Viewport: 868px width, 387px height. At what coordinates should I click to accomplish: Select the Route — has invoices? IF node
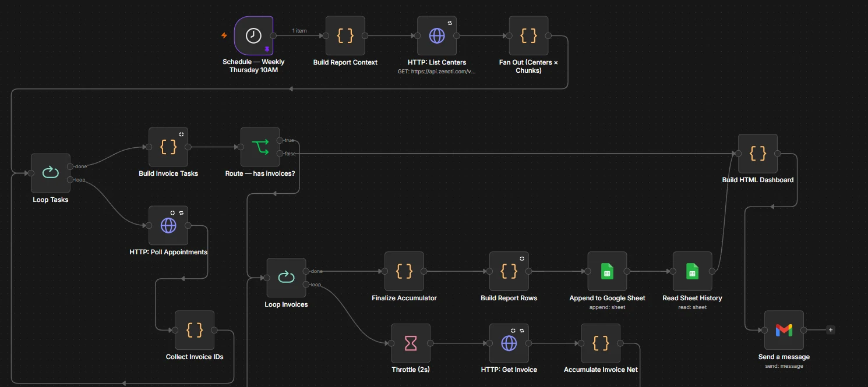pyautogui.click(x=260, y=147)
